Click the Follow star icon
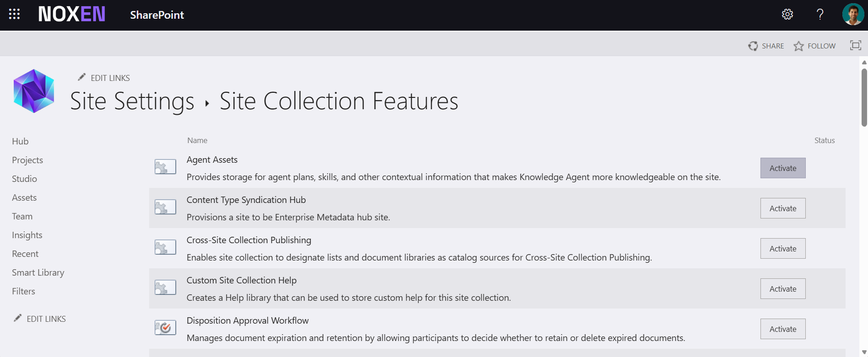Viewport: 868px width, 357px height. (798, 46)
